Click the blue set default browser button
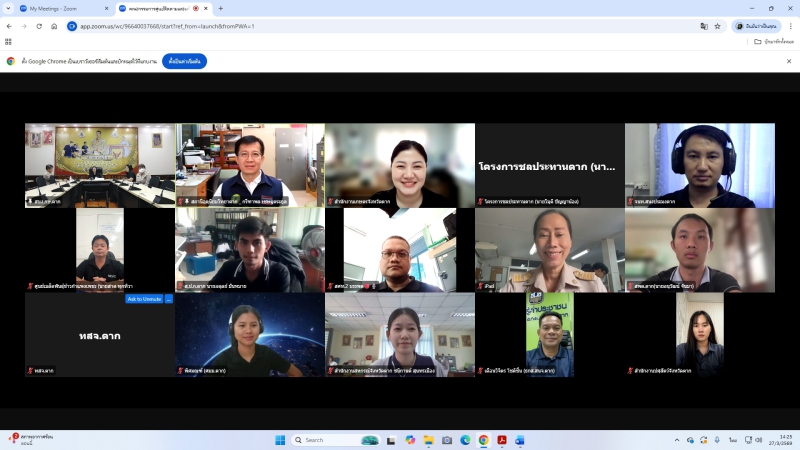 [x=184, y=61]
